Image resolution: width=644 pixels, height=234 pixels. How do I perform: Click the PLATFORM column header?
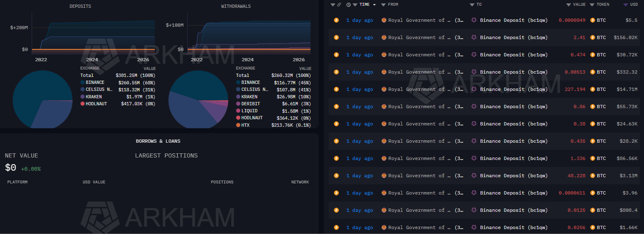(x=17, y=182)
